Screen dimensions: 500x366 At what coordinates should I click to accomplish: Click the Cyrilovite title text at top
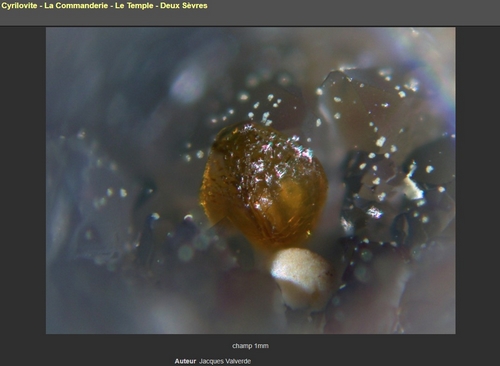click(x=104, y=6)
